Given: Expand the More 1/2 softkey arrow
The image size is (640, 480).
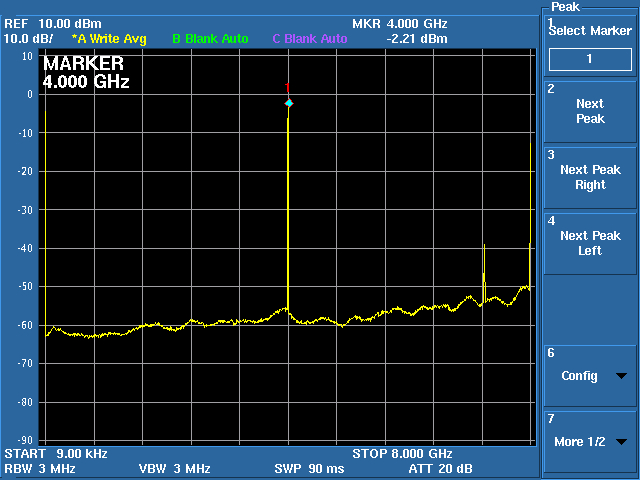Looking at the screenshot, I should coord(622,442).
